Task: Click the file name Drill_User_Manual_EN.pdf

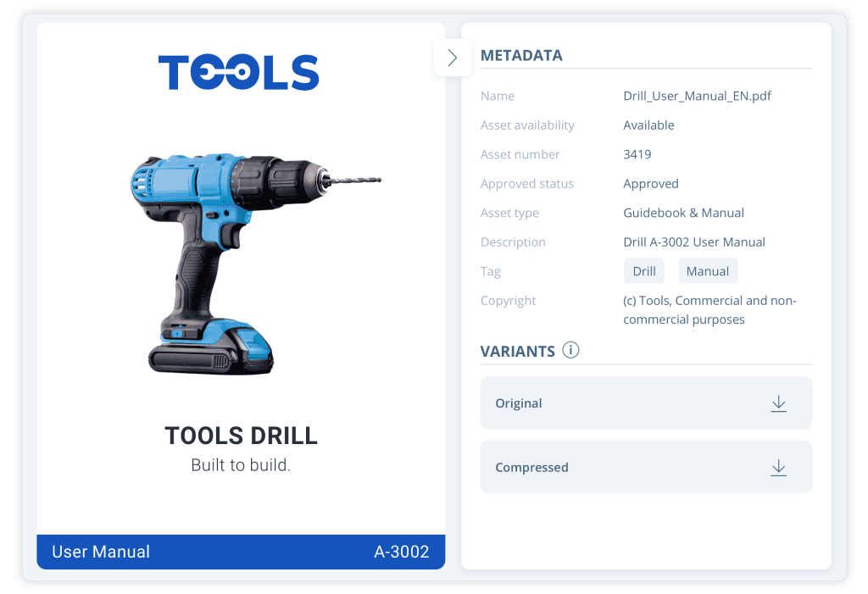Action: pos(697,96)
